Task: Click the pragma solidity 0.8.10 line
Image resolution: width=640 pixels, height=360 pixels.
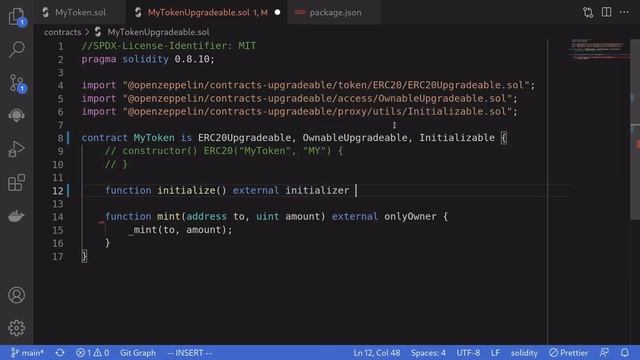Action: pos(148,59)
